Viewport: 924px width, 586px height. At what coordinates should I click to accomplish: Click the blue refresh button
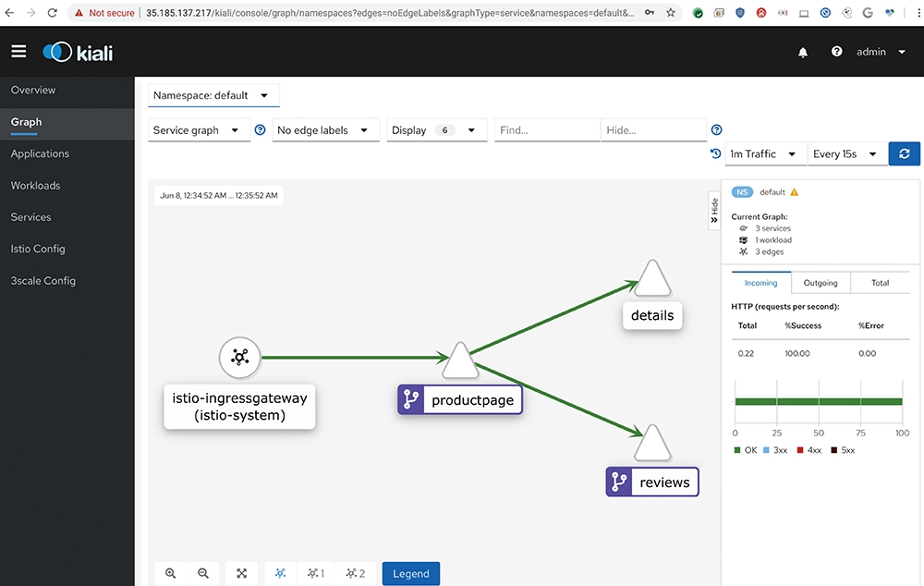[x=904, y=153]
